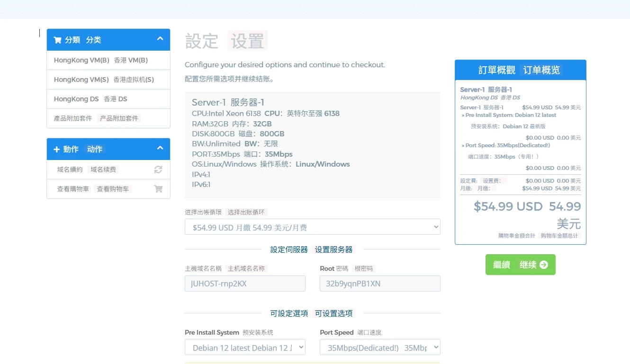Click the Root 密碼 label
Screen dimensions: 630x364
[334, 268]
